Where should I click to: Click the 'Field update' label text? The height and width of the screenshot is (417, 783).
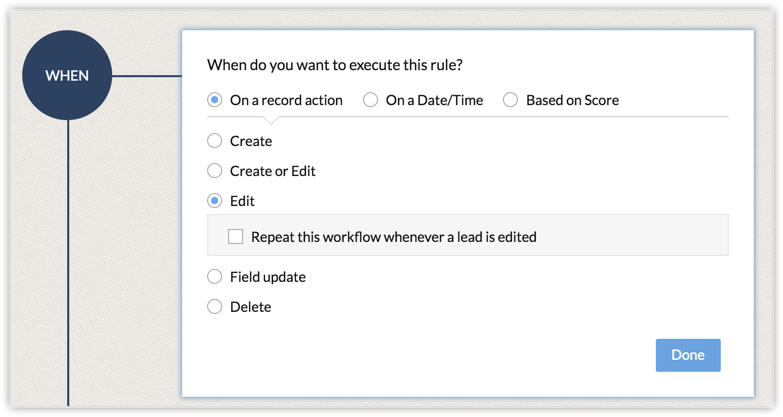(x=268, y=277)
